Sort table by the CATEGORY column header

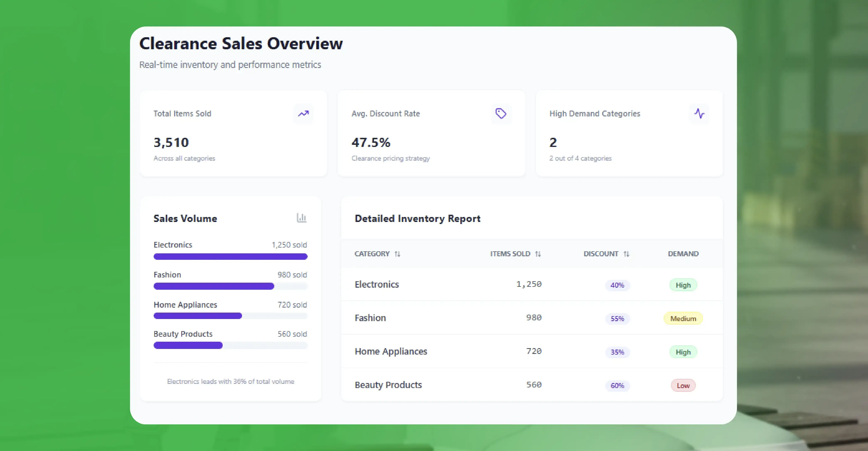[372, 254]
